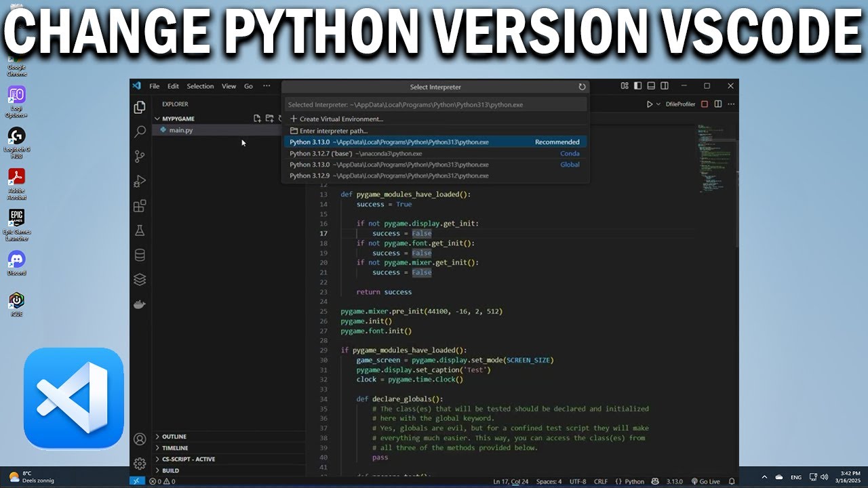Click the New Folder icon in Explorer

(x=269, y=119)
